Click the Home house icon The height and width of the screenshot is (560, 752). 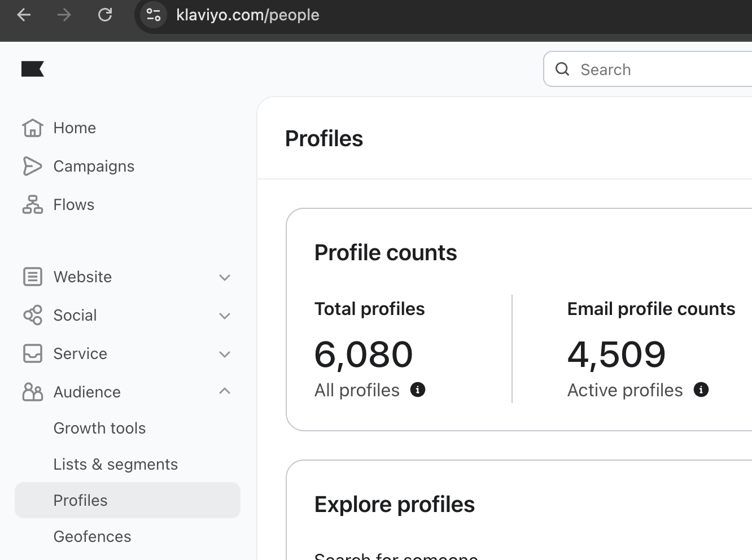[x=32, y=128]
